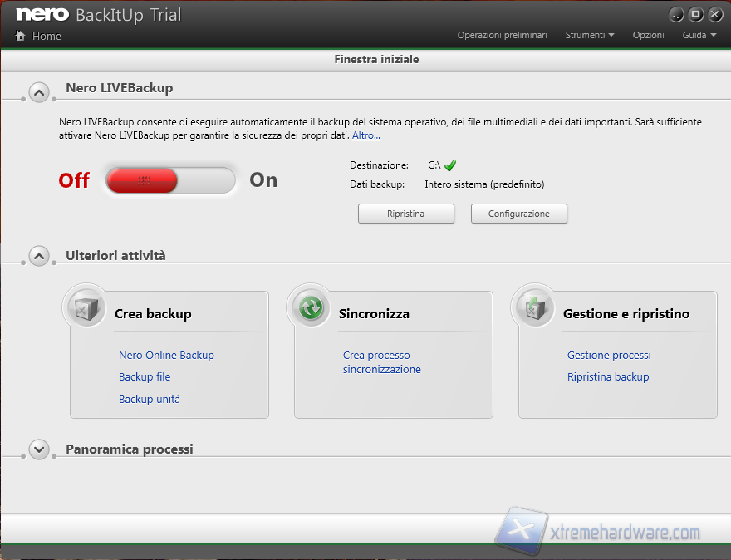Toggle the Nero LIVEBackup switch
The image size is (731, 560).
[x=170, y=180]
